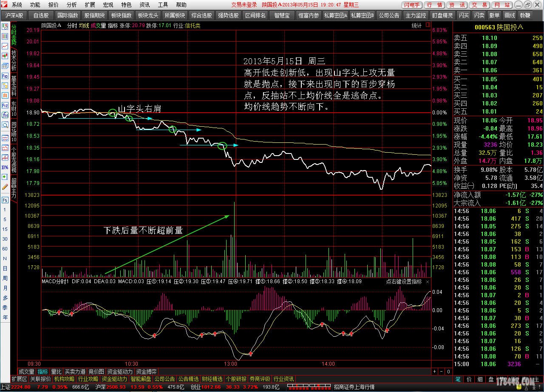544x392 pixels.
Task: Click the 画线 toolbar button
Action: [509, 15]
